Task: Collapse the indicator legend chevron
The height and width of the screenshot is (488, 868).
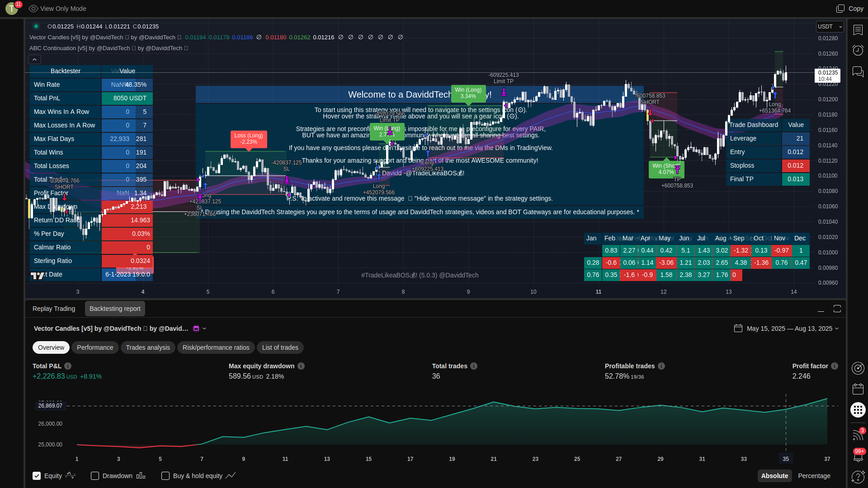Action: [35, 59]
